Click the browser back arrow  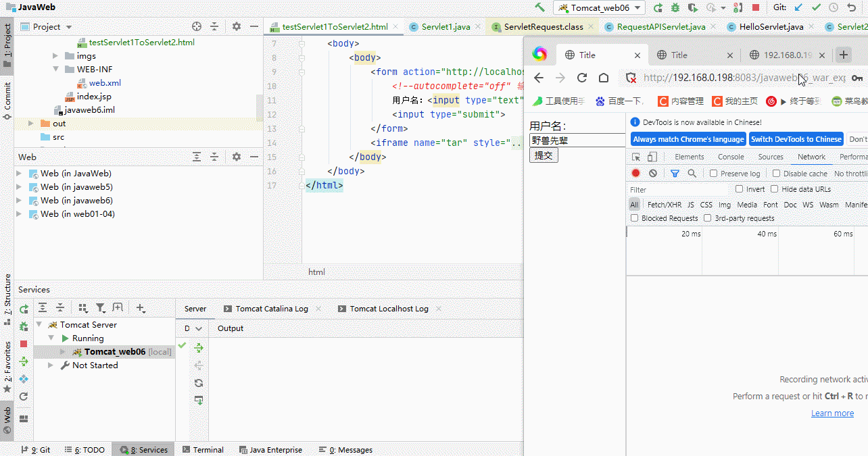(x=539, y=78)
